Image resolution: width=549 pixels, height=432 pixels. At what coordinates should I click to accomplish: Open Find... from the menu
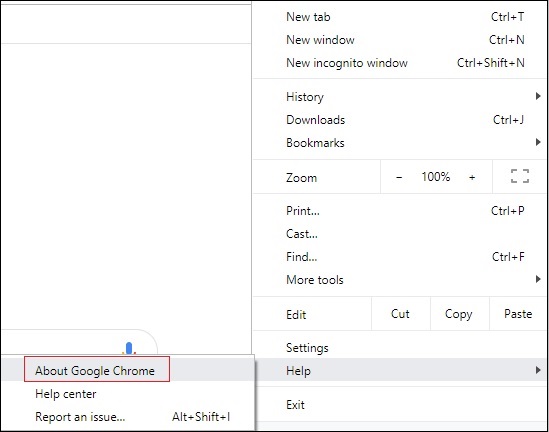pos(399,257)
